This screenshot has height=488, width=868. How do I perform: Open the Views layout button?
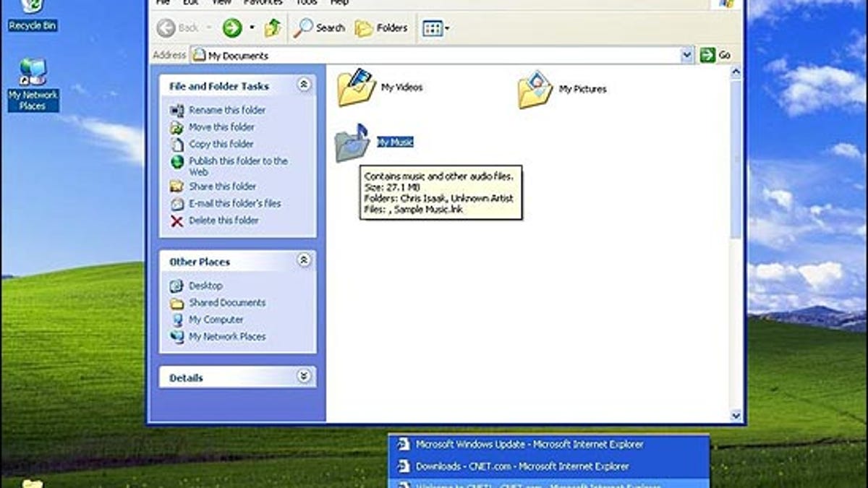[433, 27]
